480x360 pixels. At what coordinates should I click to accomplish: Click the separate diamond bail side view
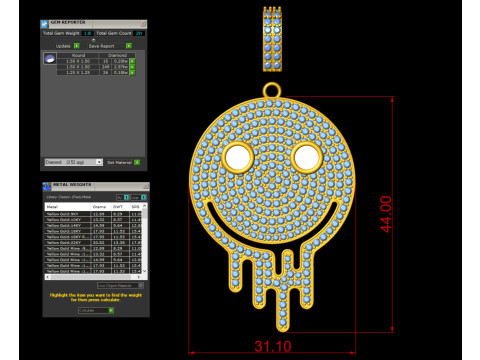pos(272,39)
